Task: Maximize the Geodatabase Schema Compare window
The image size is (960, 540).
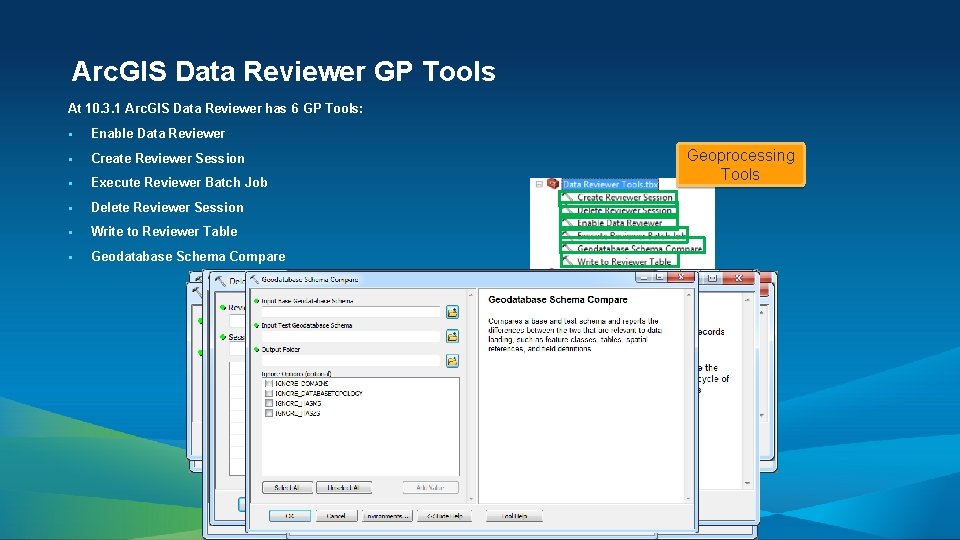Action: 659,277
